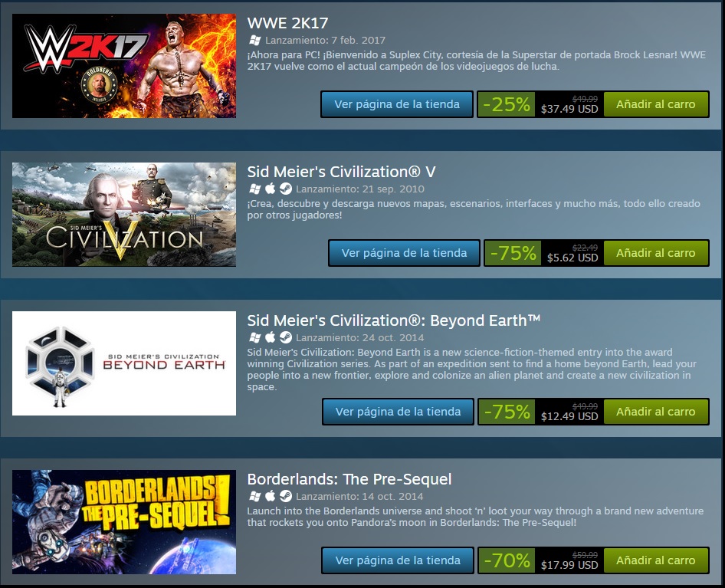The height and width of the screenshot is (588, 725).
Task: Select the Borderlands: The Pre-Sequel title
Action: click(x=349, y=479)
